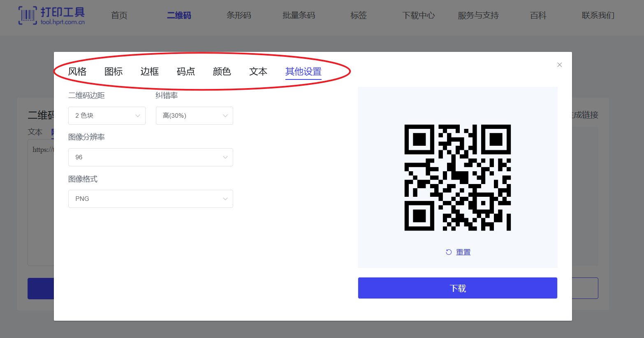Go to the 码点 tab
Screen dimensions: 644x338
pos(186,72)
